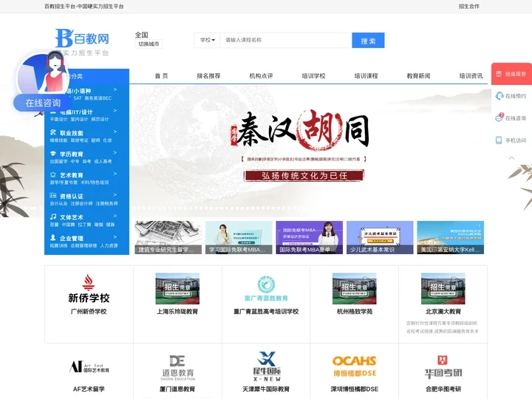
Task: Click the headset icon for 在线预约
Action: click(x=499, y=96)
